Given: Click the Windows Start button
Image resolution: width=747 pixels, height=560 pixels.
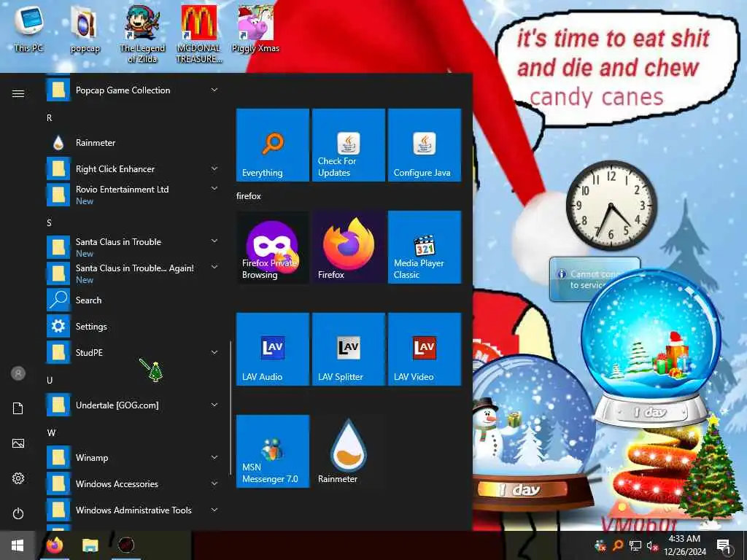Looking at the screenshot, I should tap(18, 545).
